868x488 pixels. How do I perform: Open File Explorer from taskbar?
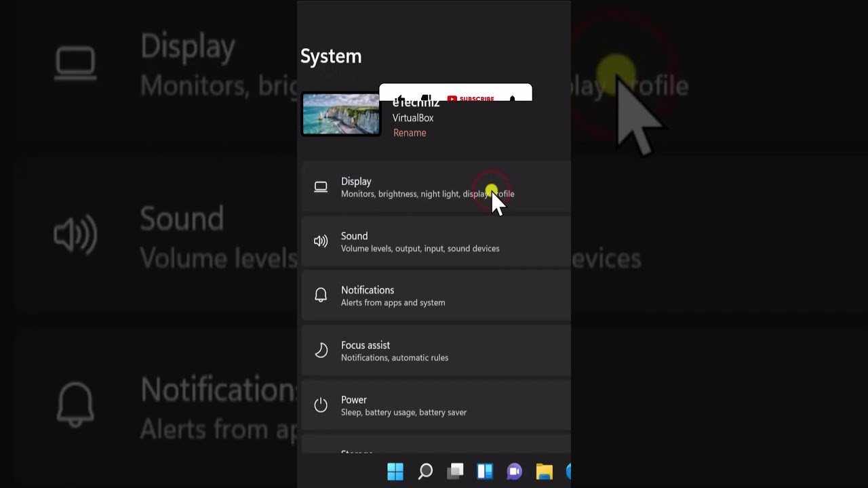545,471
